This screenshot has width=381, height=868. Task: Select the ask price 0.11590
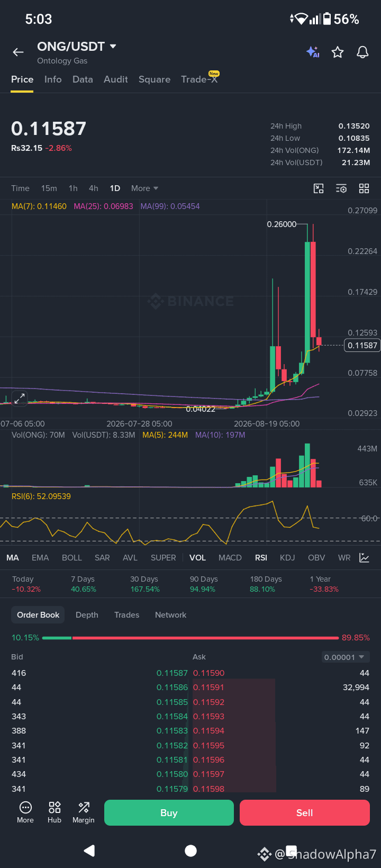(209, 673)
